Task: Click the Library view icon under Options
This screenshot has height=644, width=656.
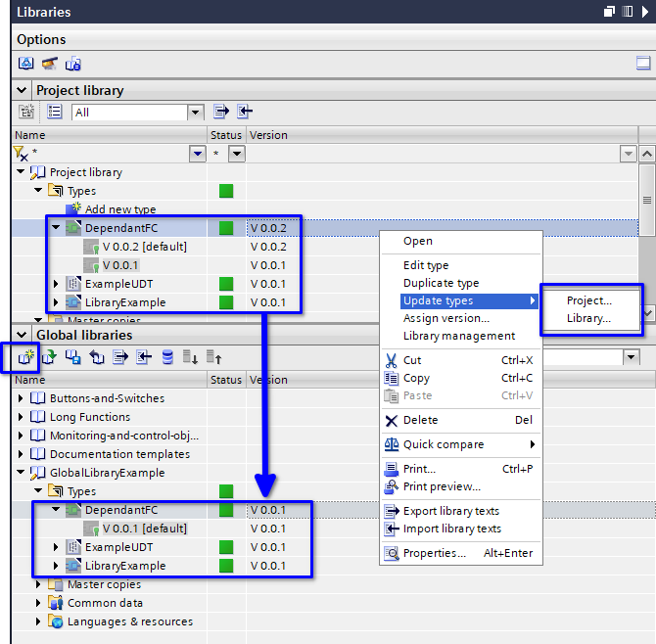Action: tap(26, 64)
